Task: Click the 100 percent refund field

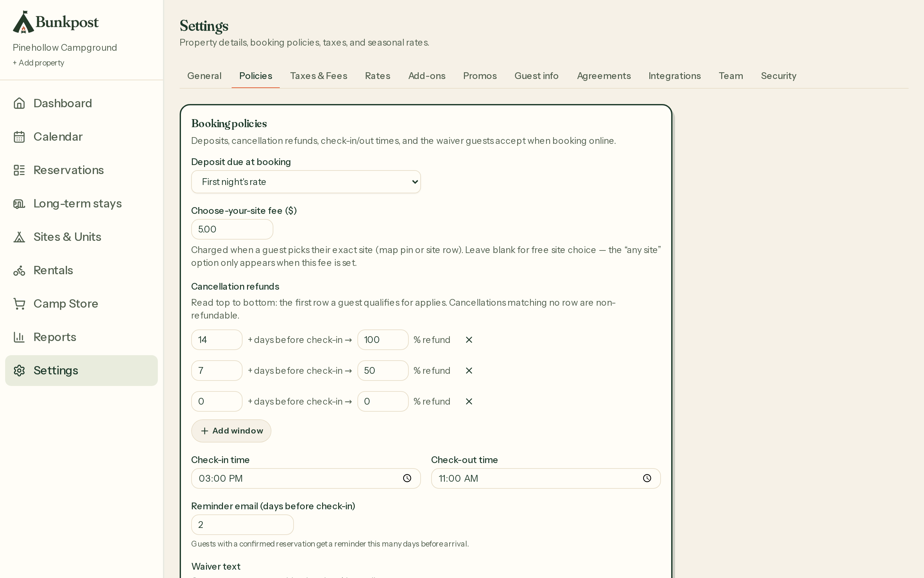Action: [383, 340]
